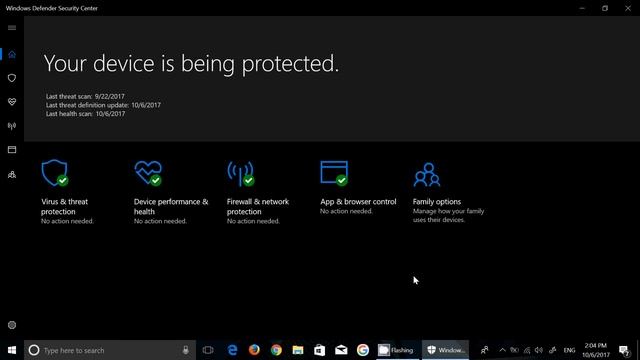Open Task View from taskbar
This screenshot has width=640, height=360.
(x=208, y=350)
